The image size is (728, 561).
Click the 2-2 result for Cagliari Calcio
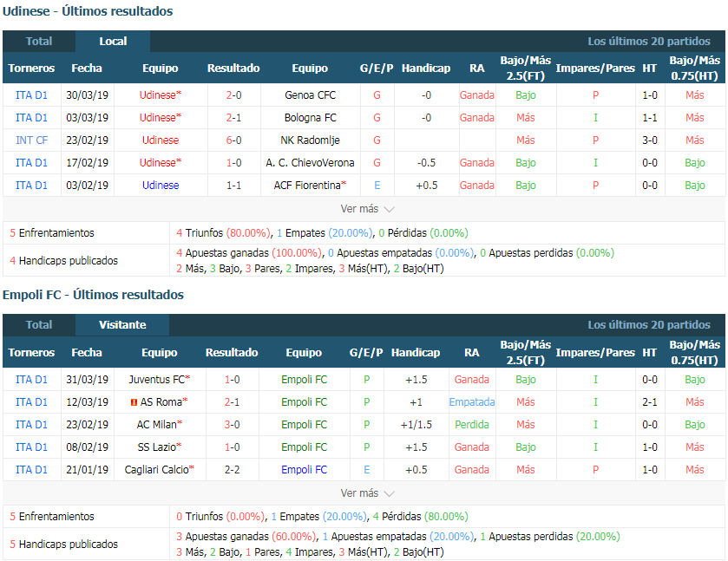click(233, 470)
